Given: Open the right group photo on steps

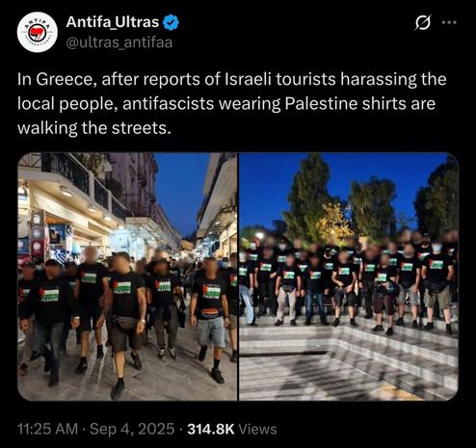Looking at the screenshot, I should [349, 277].
